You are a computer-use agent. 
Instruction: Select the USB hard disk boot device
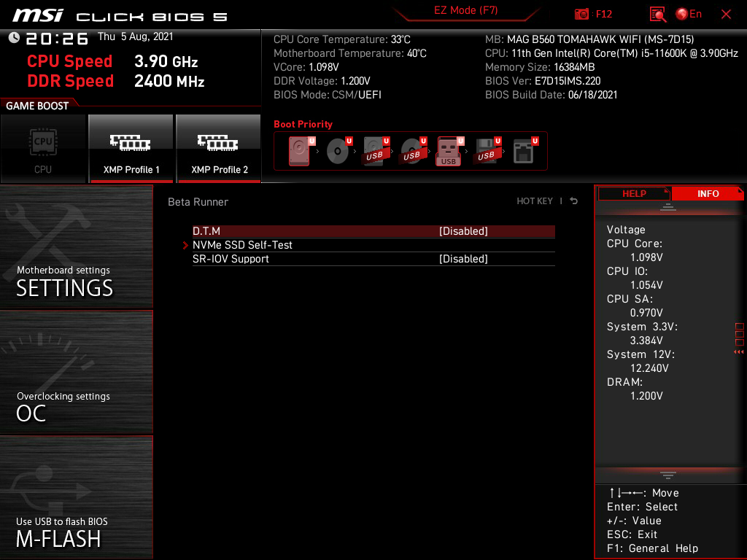(x=376, y=151)
